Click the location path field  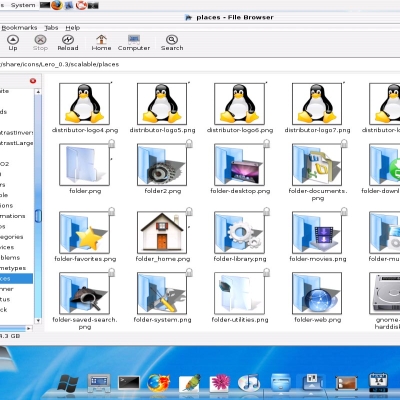click(x=200, y=64)
